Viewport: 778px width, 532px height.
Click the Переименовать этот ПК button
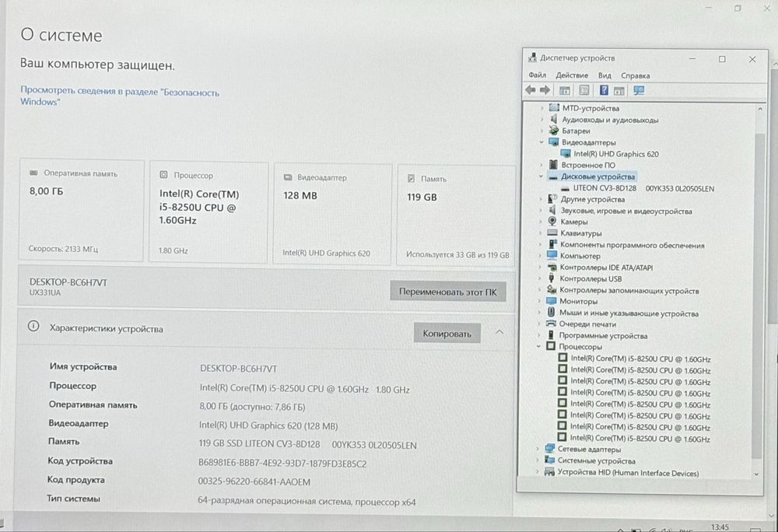pyautogui.click(x=447, y=292)
